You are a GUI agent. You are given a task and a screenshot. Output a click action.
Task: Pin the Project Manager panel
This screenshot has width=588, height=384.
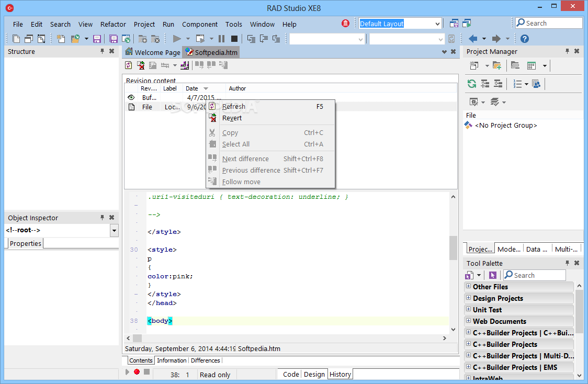tap(567, 51)
